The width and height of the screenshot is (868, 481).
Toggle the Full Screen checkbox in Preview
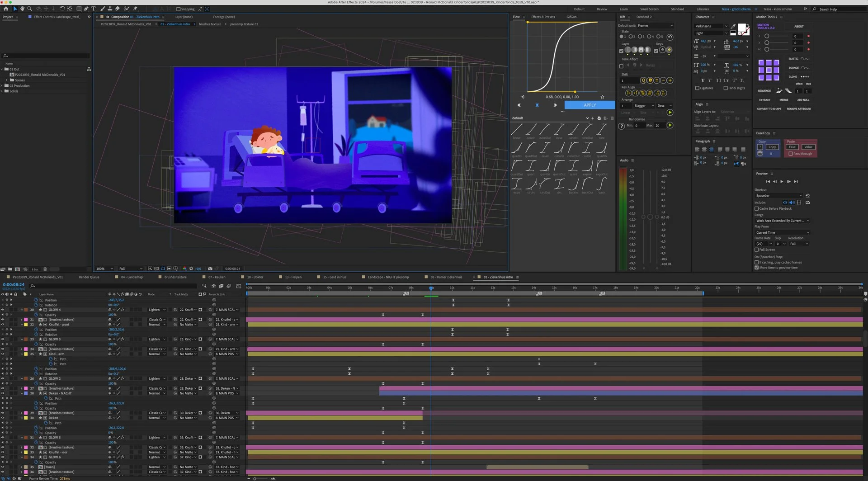point(757,250)
